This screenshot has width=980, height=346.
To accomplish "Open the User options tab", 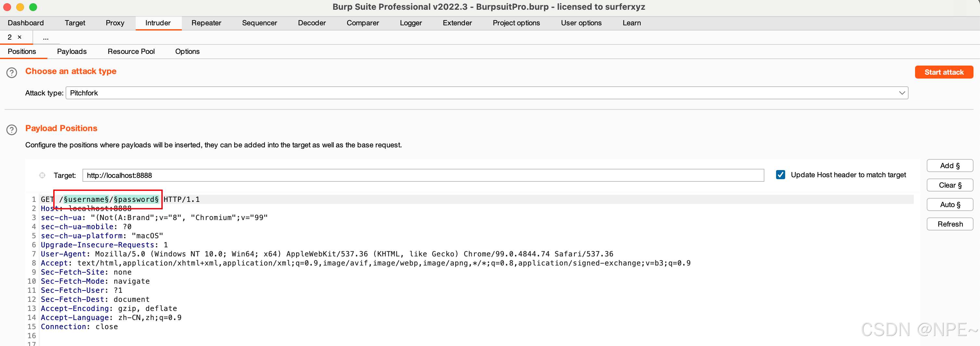I will (x=581, y=23).
